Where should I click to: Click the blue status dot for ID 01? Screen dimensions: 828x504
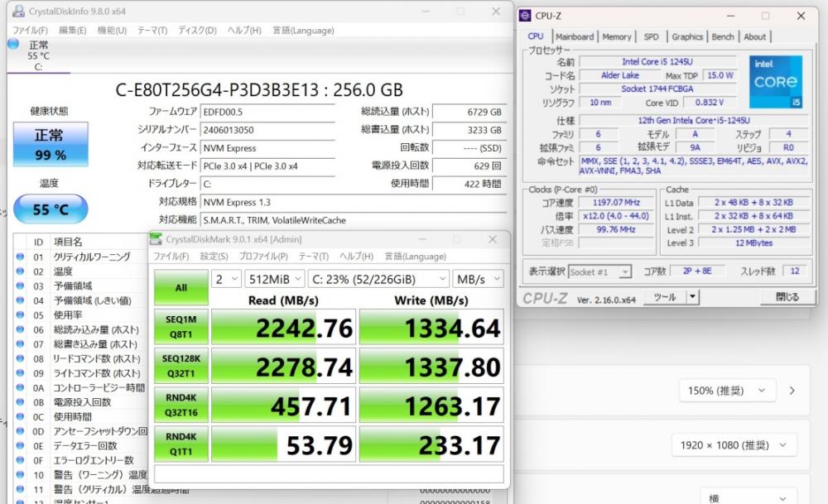point(20,257)
